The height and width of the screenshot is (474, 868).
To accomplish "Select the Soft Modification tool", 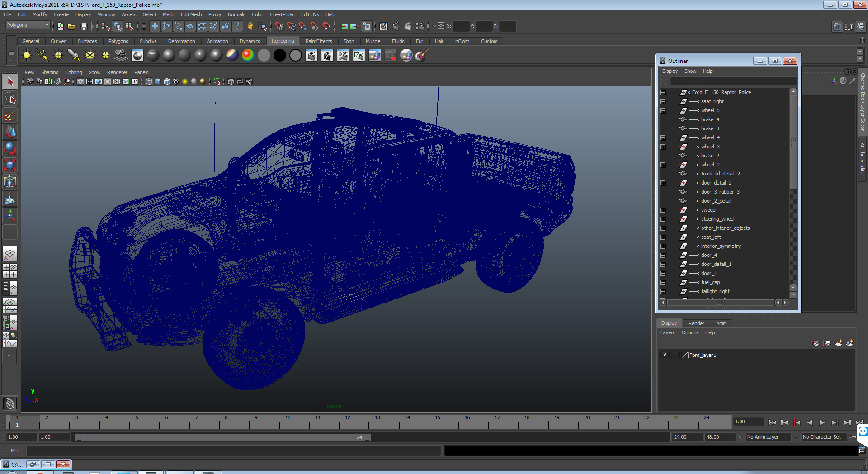I will click(x=10, y=199).
